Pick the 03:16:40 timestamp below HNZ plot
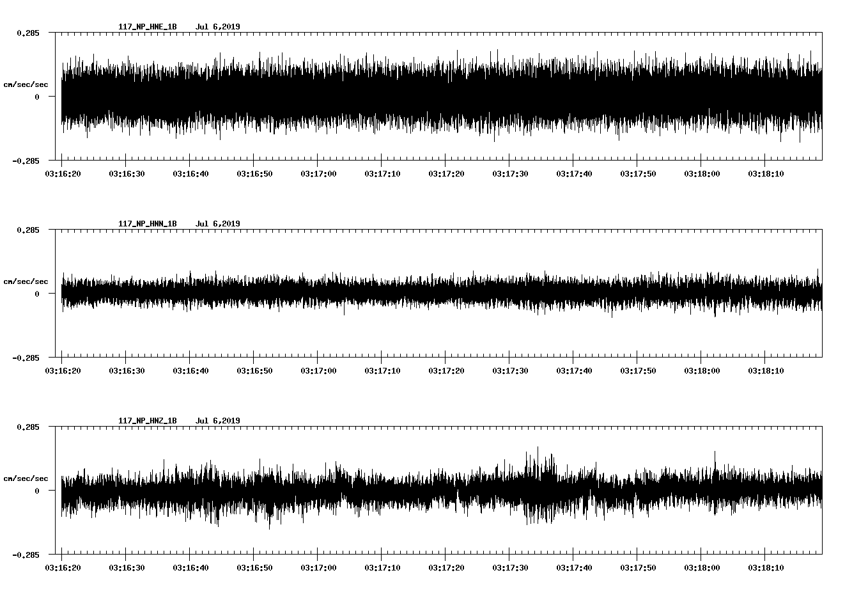Viewport: 868px width, 591px height. 190,567
